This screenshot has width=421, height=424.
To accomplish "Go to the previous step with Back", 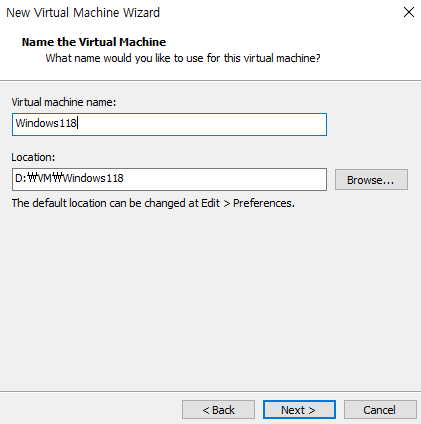I will coord(218,410).
